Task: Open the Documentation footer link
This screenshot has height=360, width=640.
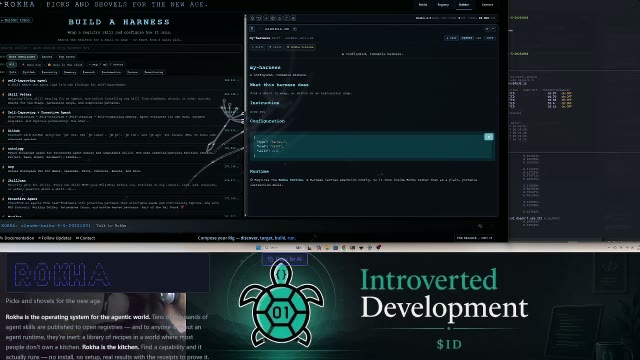Action: 18,238
